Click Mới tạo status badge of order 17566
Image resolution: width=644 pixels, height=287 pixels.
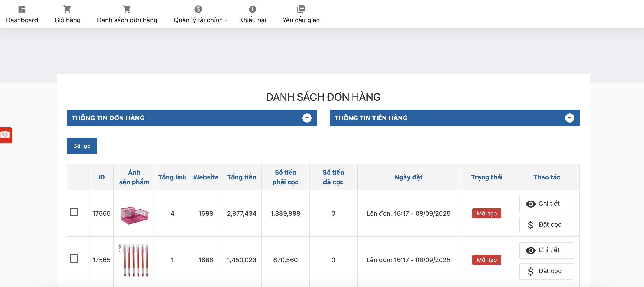486,213
